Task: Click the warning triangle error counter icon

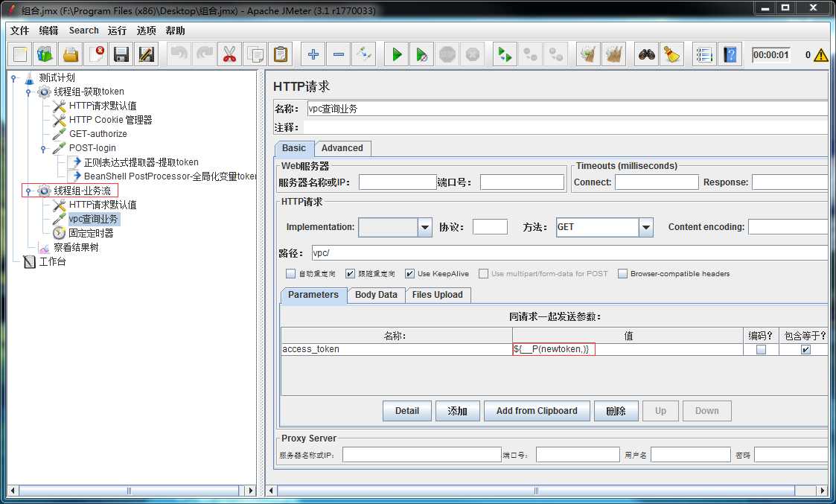Action: pyautogui.click(x=821, y=55)
